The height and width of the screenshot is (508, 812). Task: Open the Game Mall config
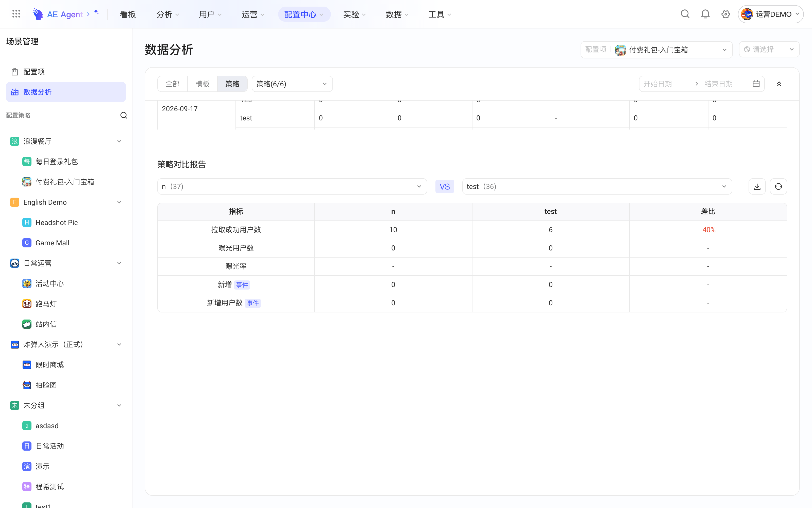tap(66, 243)
